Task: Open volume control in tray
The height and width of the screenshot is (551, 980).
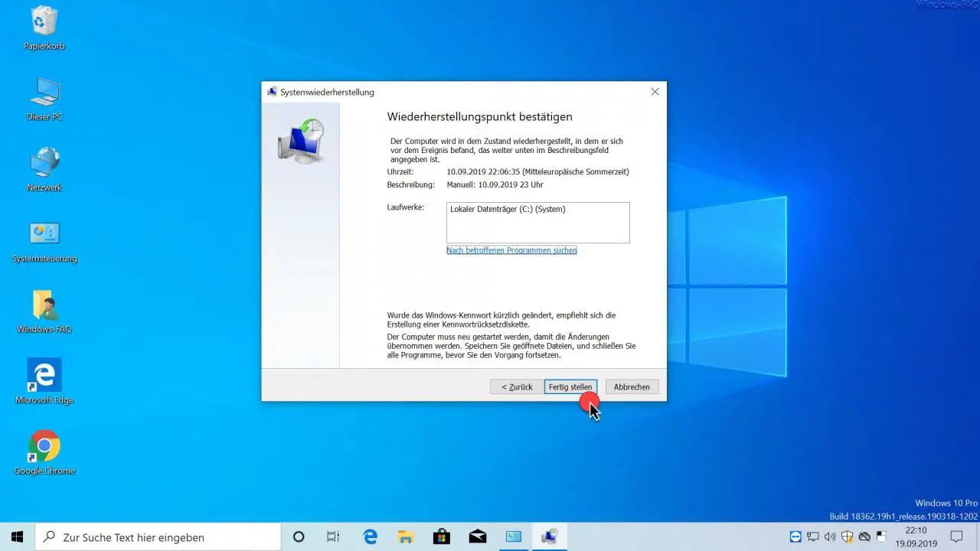Action: [x=830, y=537]
